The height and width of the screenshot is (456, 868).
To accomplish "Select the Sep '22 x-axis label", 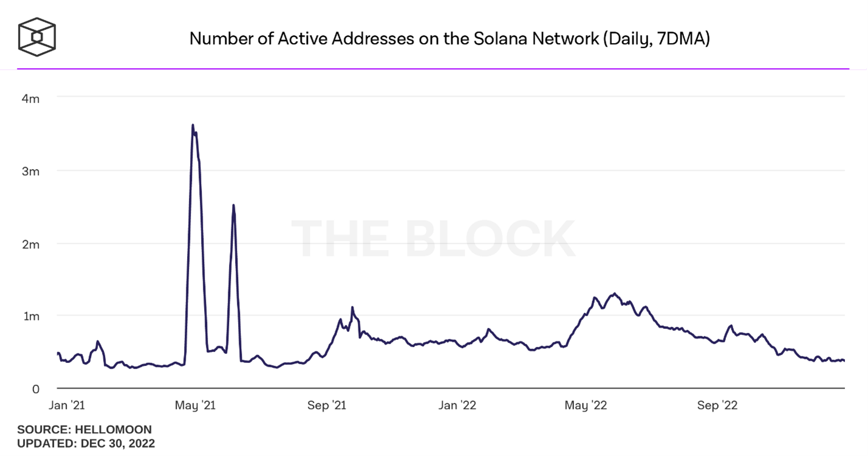I will [717, 406].
